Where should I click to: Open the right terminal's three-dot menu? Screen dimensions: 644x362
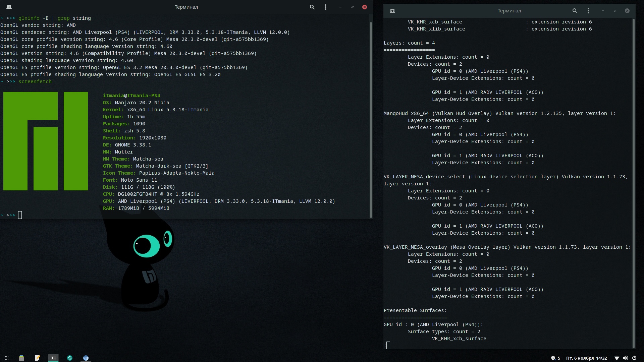(588, 10)
